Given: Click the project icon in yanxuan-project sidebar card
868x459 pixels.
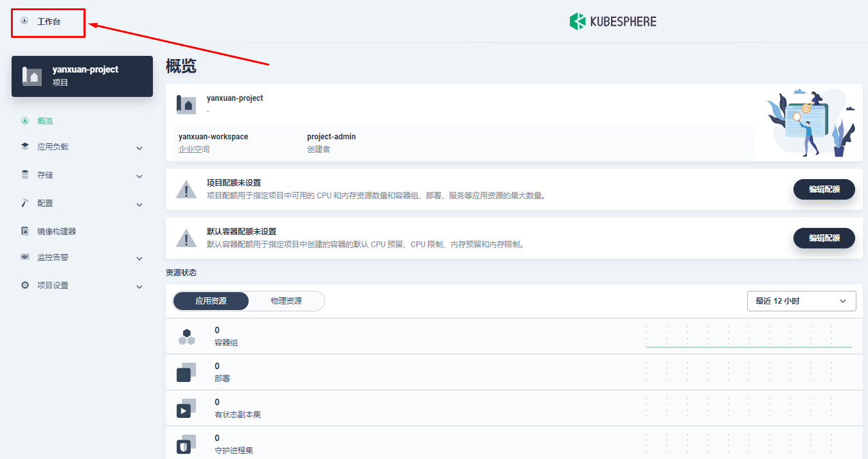Looking at the screenshot, I should pyautogui.click(x=32, y=76).
